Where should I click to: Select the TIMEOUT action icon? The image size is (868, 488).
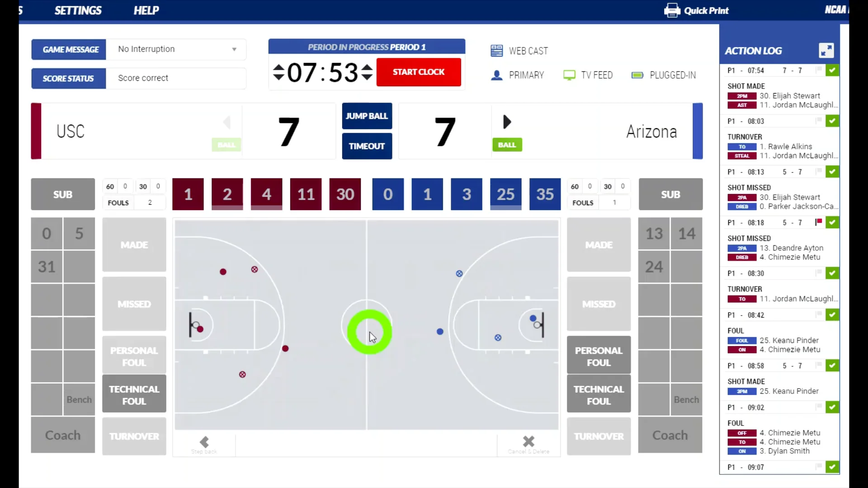point(367,145)
